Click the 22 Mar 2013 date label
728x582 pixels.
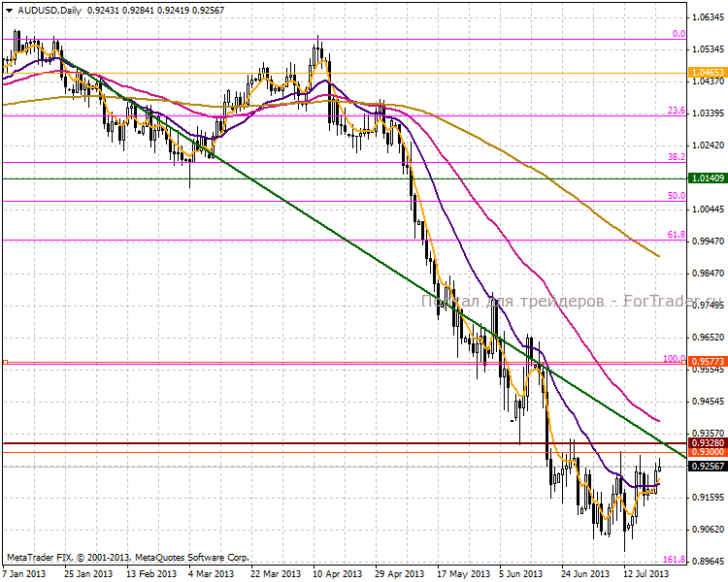(276, 573)
